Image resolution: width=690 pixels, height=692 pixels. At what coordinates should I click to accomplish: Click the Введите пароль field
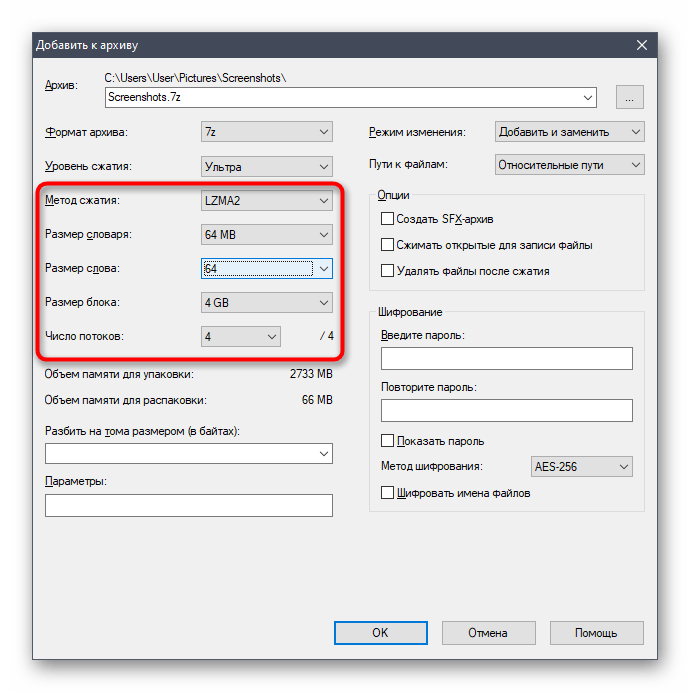click(x=506, y=358)
